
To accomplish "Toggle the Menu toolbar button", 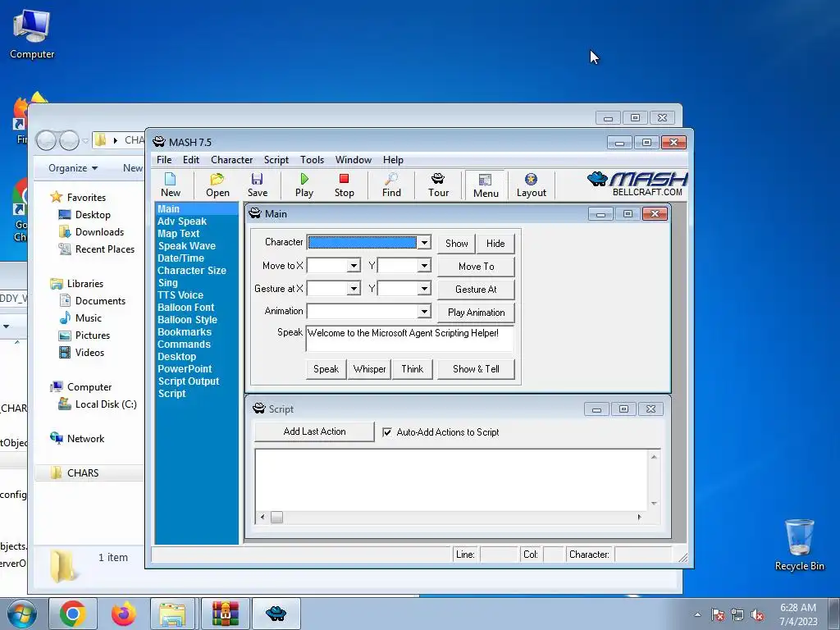I will click(486, 185).
